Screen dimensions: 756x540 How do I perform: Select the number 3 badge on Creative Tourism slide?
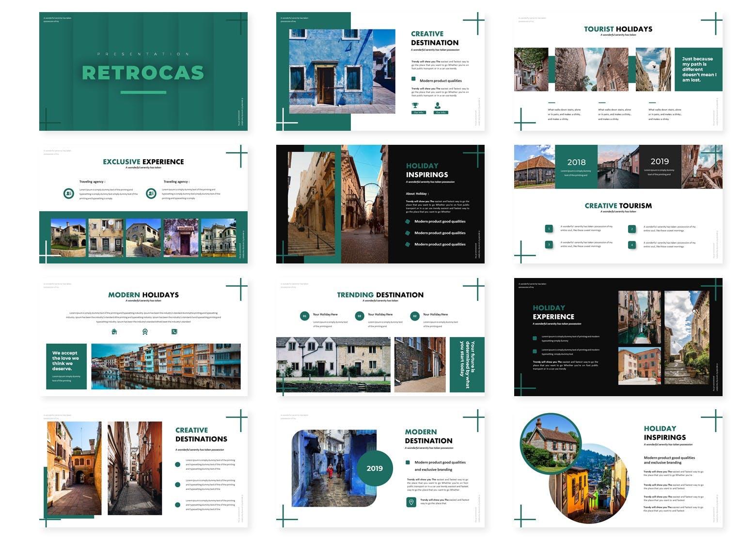(x=549, y=245)
